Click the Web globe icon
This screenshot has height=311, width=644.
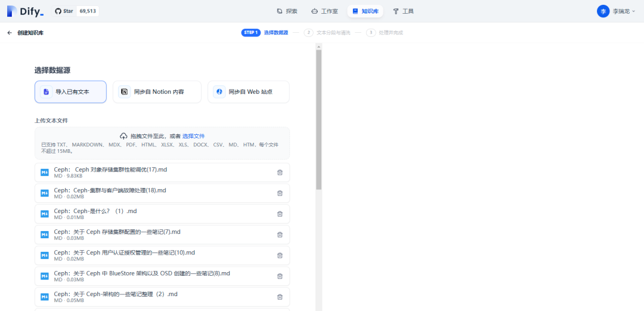[219, 92]
